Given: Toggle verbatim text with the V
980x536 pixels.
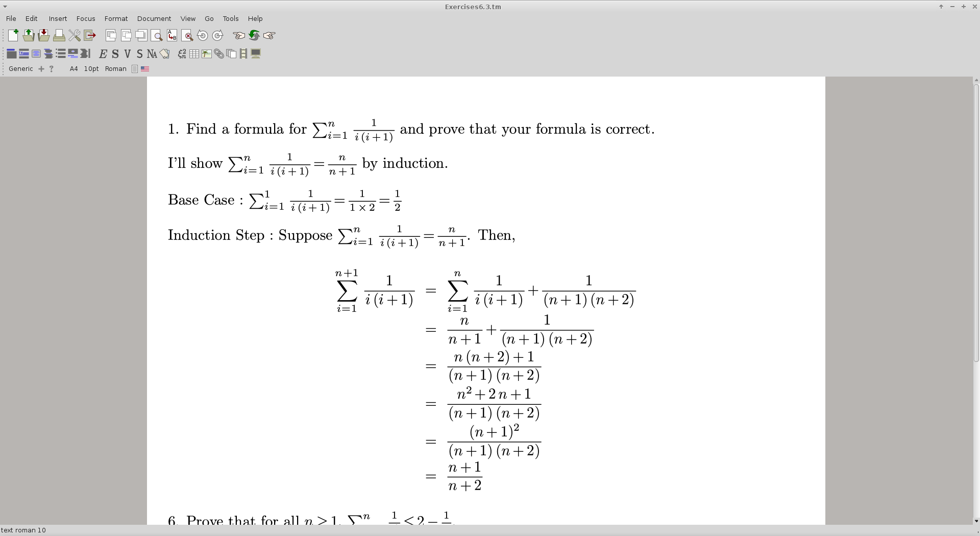Looking at the screenshot, I should 128,54.
